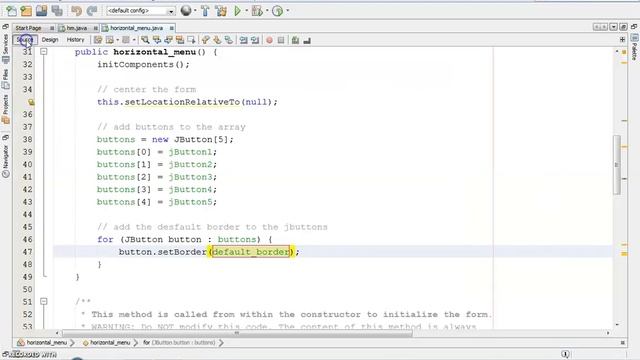The width and height of the screenshot is (640, 360).
Task: Open the default config combo box
Action: click(x=141, y=11)
